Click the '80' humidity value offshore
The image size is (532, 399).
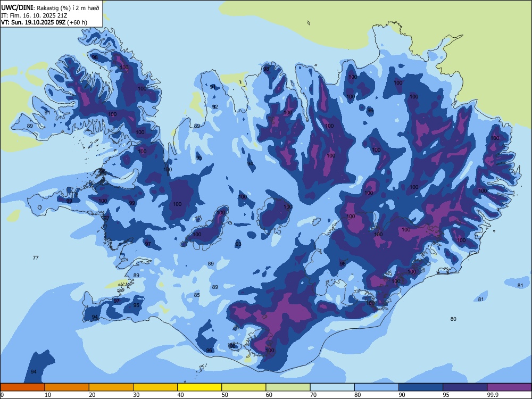(453, 319)
